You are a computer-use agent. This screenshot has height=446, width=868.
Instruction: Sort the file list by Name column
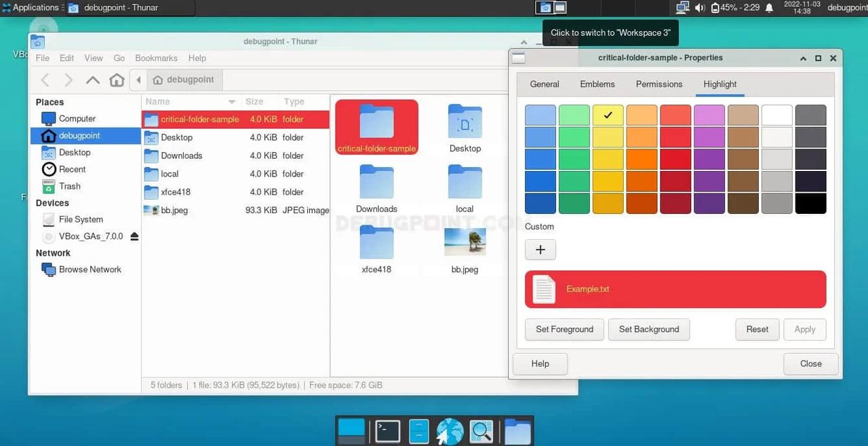pyautogui.click(x=190, y=102)
